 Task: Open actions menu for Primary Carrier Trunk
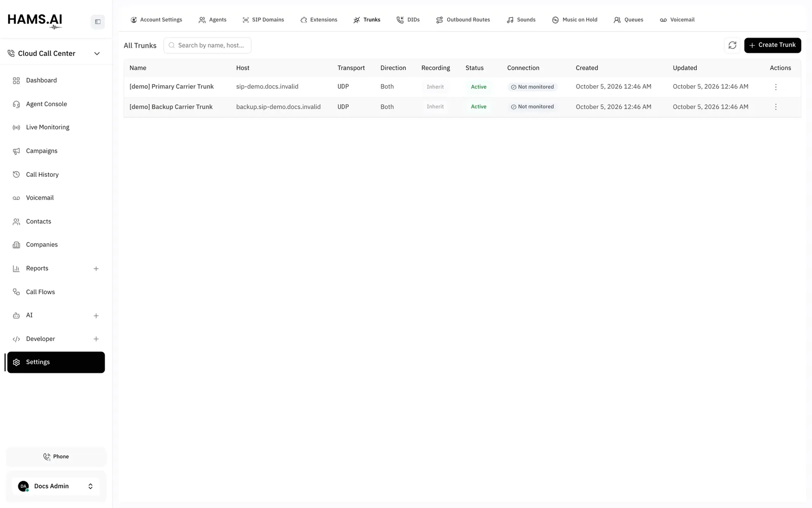(775, 87)
